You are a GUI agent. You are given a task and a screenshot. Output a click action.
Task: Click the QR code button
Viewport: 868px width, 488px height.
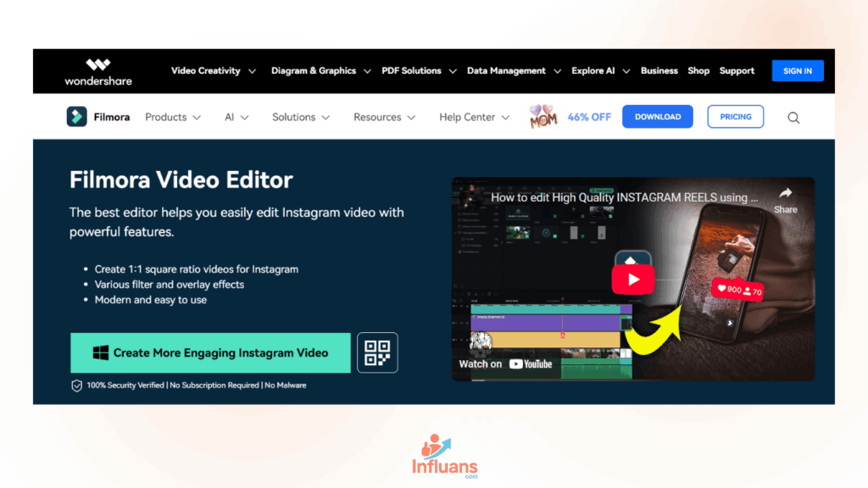click(x=377, y=352)
